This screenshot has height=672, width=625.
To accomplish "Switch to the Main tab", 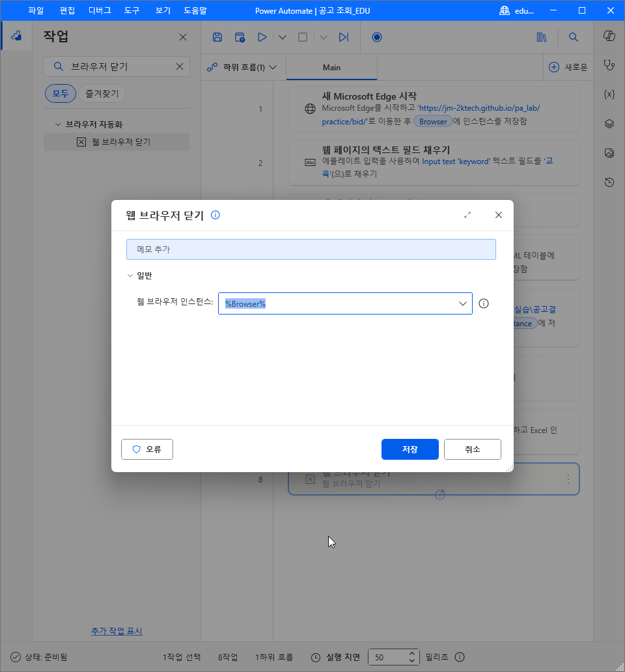I will (331, 67).
